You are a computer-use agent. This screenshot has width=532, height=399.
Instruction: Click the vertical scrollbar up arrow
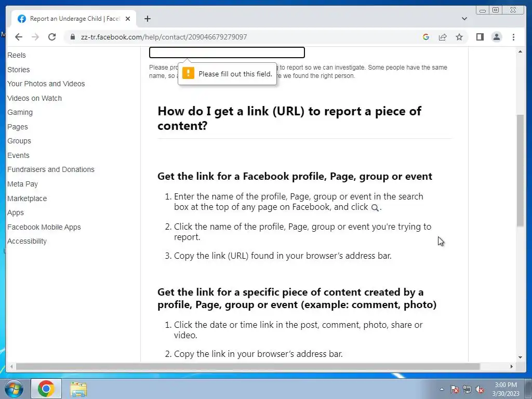[x=520, y=51]
